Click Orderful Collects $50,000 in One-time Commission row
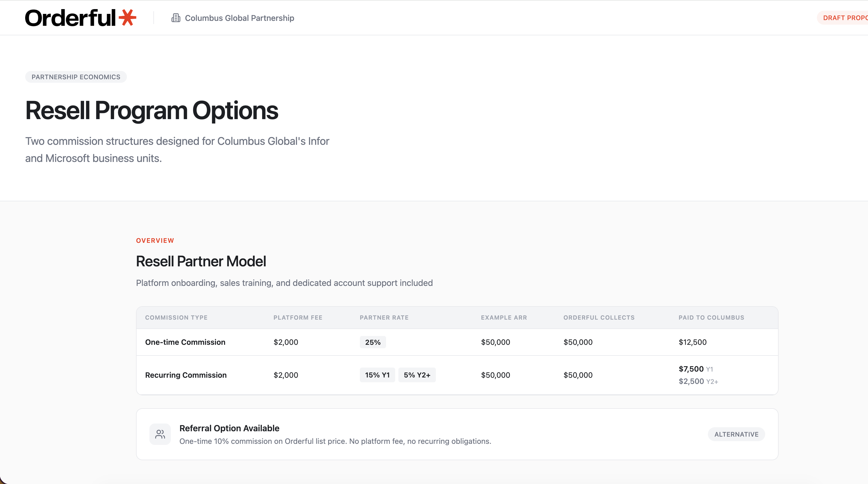 (x=578, y=342)
